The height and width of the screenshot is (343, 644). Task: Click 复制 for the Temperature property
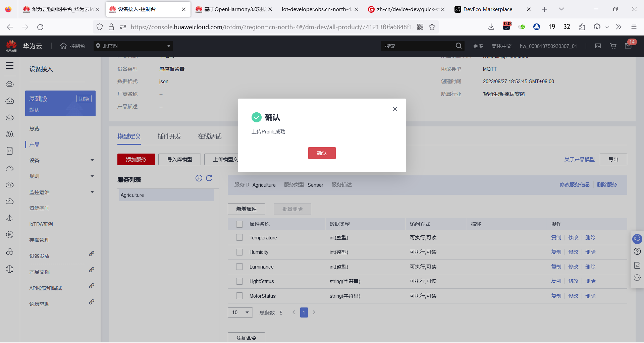pyautogui.click(x=556, y=237)
